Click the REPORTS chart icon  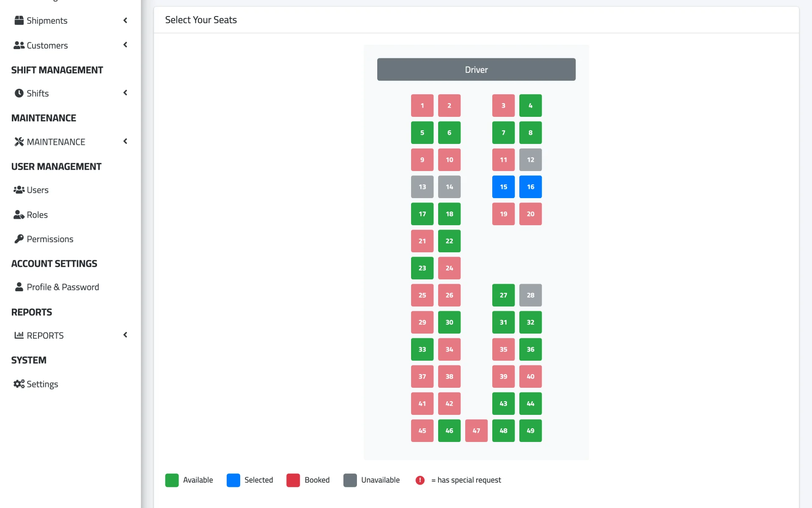pyautogui.click(x=19, y=335)
